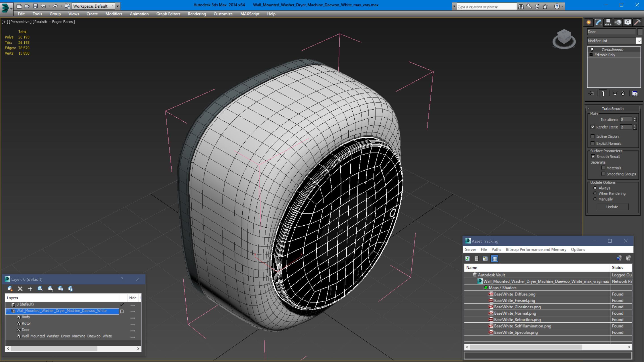The image size is (644, 362).
Task: Toggle the Render Iters checkbox
Action: click(593, 127)
